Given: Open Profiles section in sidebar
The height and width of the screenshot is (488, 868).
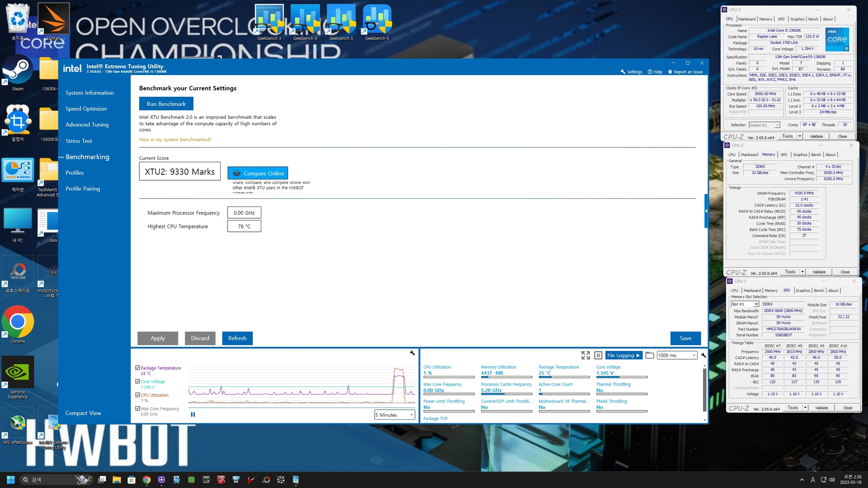Looking at the screenshot, I should click(75, 173).
